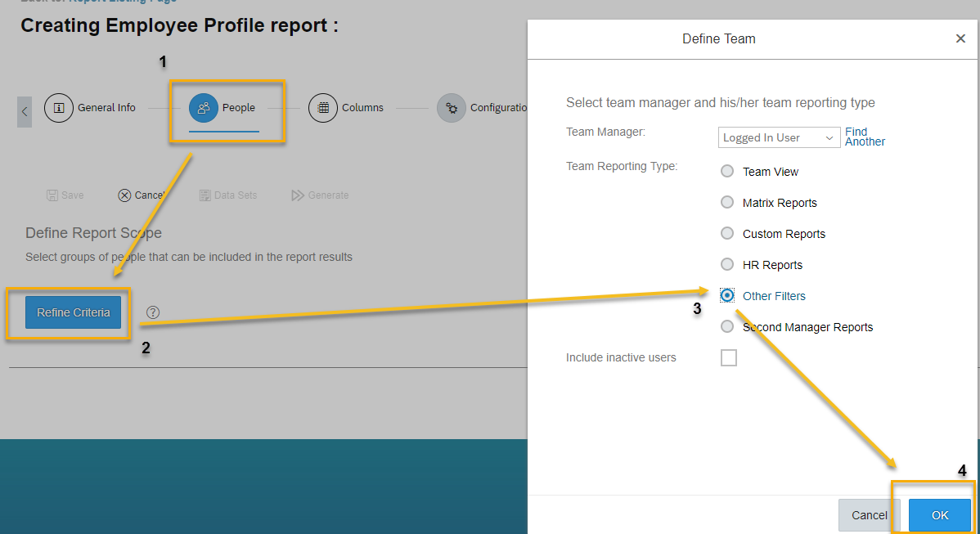This screenshot has height=534, width=980.
Task: Choose Second Manager Reports option
Action: point(727,326)
